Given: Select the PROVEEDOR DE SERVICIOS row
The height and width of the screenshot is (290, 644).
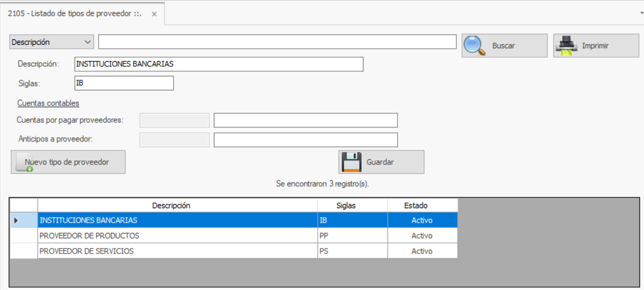Looking at the screenshot, I should click(x=177, y=251).
